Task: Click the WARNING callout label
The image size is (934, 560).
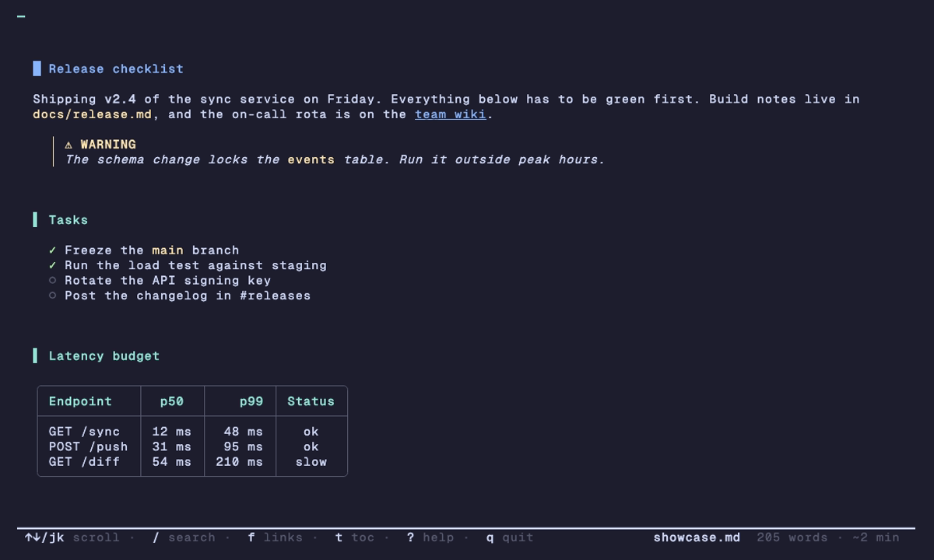Action: (x=108, y=145)
